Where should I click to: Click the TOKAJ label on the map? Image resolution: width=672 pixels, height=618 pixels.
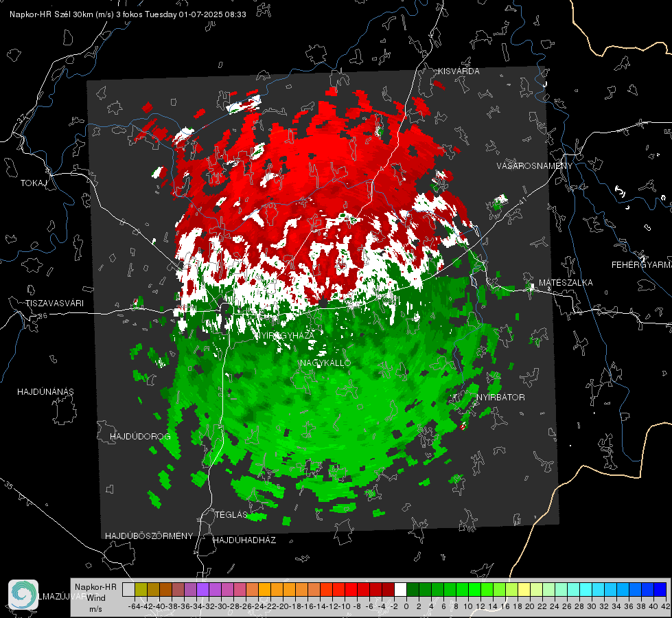(33, 183)
